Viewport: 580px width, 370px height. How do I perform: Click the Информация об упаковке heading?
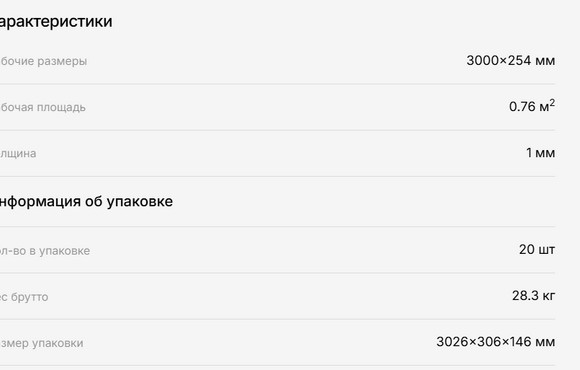click(86, 202)
